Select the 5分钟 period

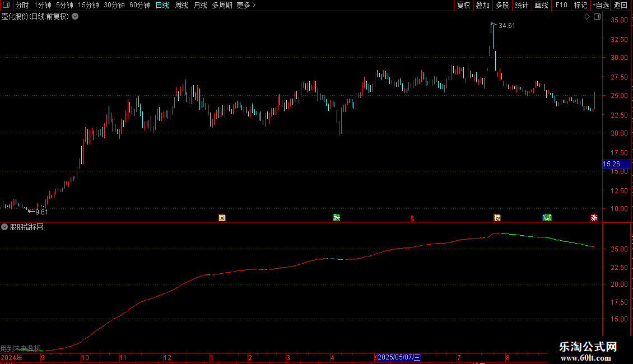[64, 5]
